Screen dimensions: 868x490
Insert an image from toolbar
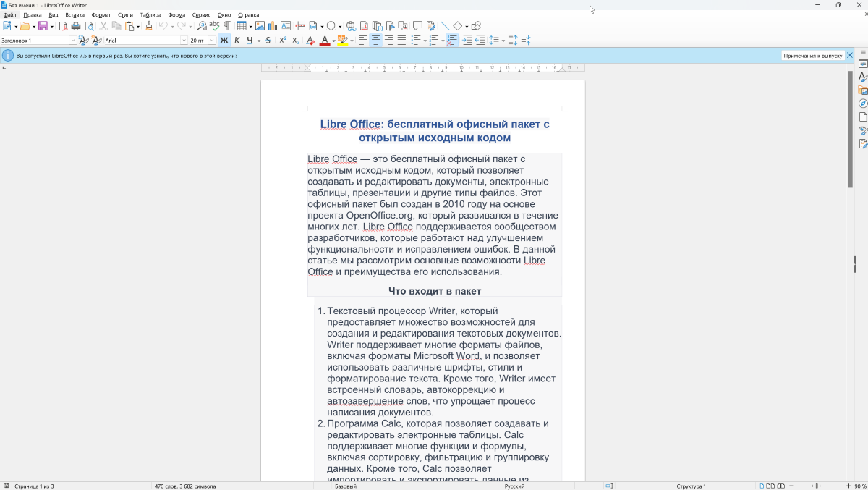[260, 26]
